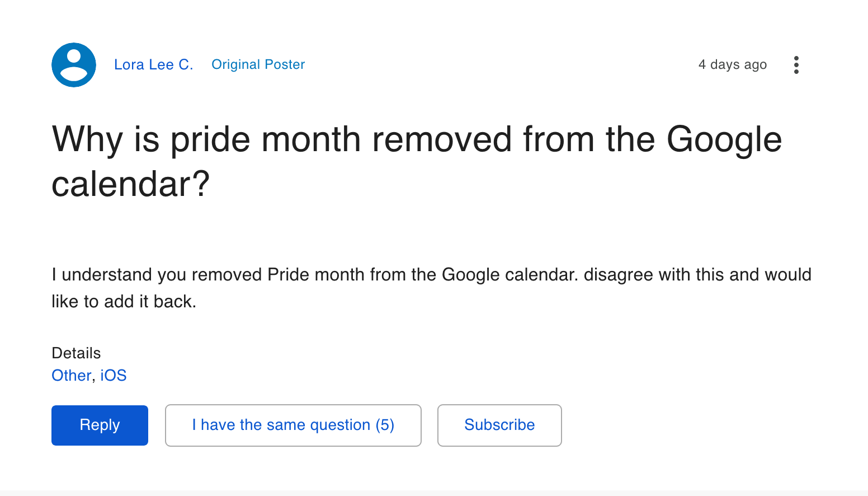Open Lora Lee C. profile name link

pyautogui.click(x=153, y=65)
